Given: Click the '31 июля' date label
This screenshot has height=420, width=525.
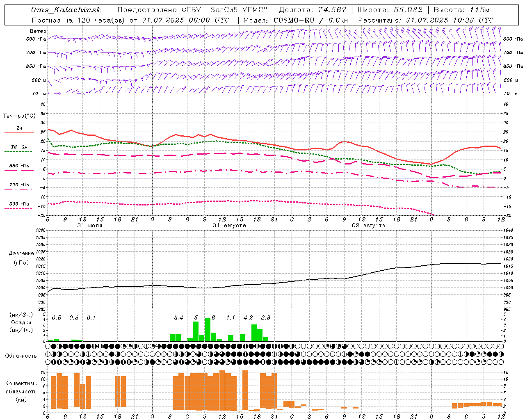Looking at the screenshot, I should [90, 226].
